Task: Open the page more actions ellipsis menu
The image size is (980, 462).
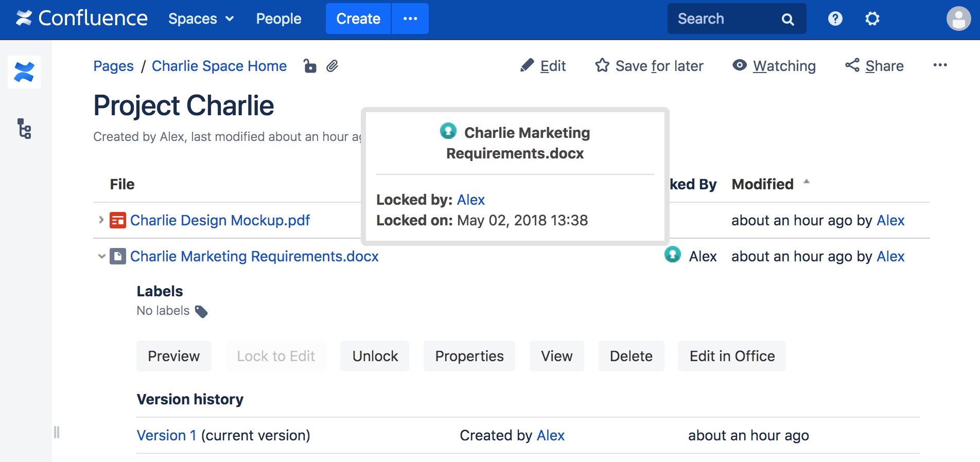Action: click(x=940, y=65)
